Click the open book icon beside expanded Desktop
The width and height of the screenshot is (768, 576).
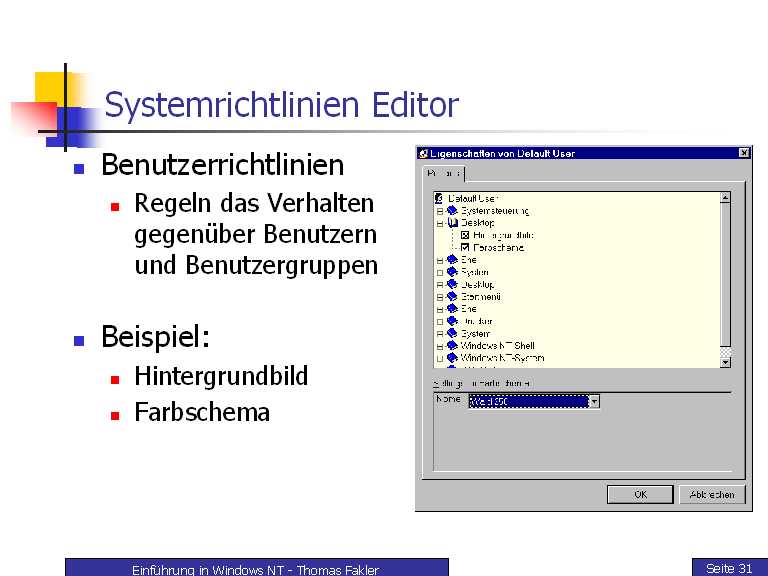click(452, 223)
